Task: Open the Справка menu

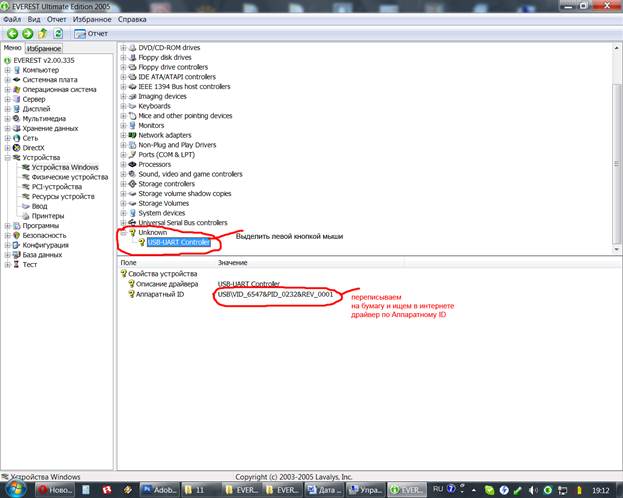Action: [131, 19]
